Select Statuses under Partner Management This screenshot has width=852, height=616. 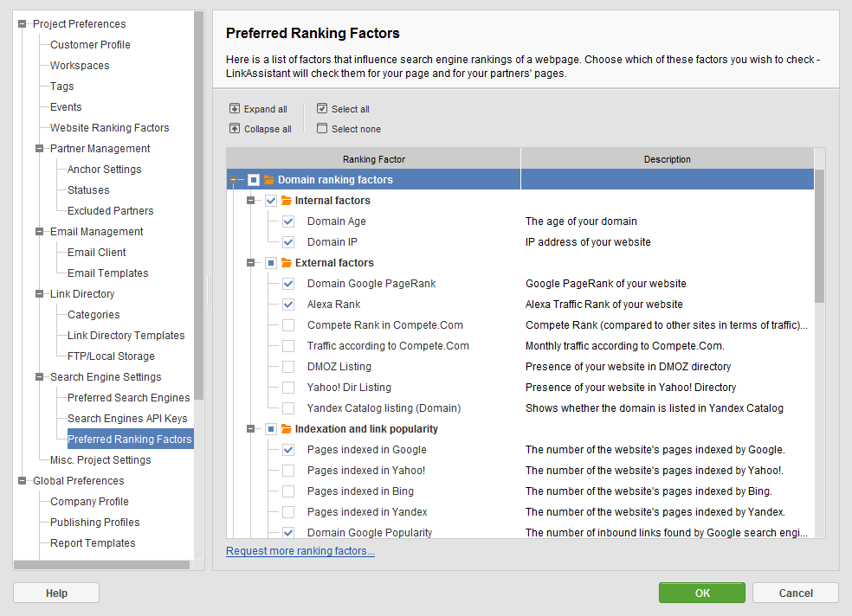88,190
